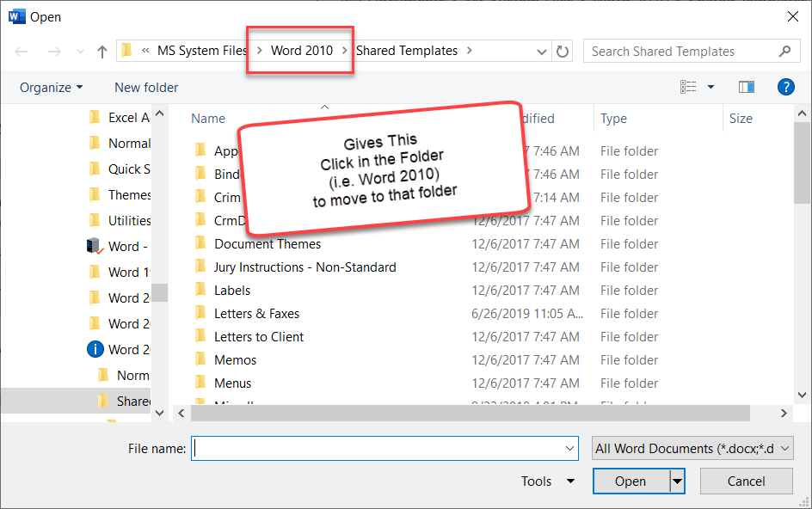The image size is (812, 509).
Task: Select highlighted Share folder in navigation pane
Action: 124,402
